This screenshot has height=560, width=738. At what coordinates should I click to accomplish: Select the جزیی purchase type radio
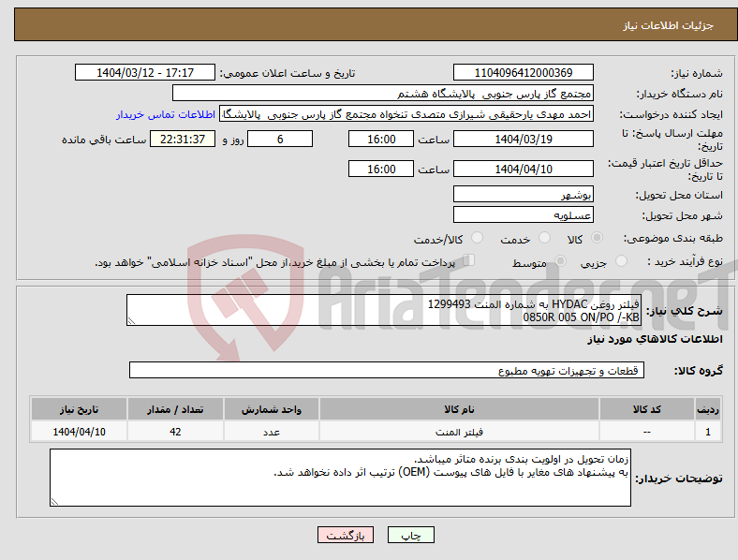click(x=621, y=260)
